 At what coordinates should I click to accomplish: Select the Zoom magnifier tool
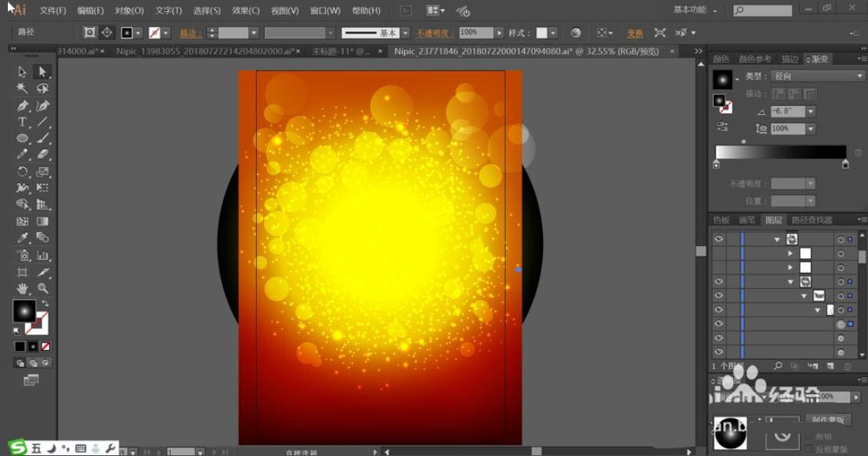pyautogui.click(x=42, y=288)
